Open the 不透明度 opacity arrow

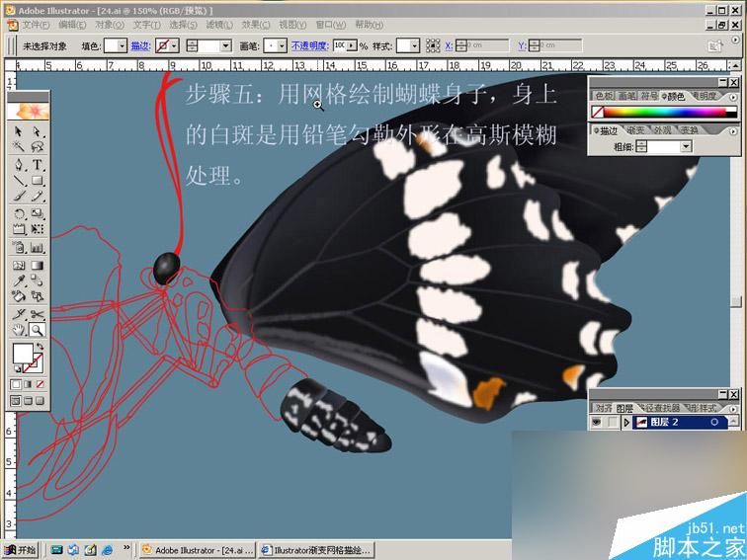(352, 45)
